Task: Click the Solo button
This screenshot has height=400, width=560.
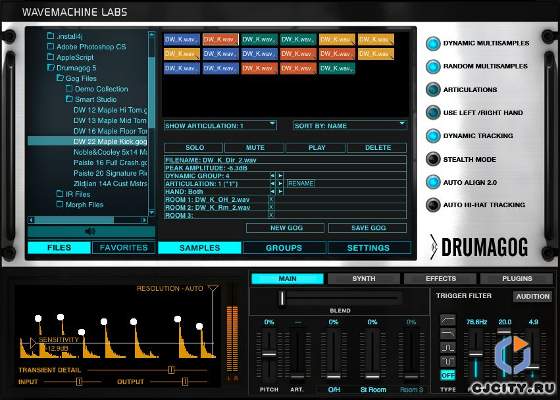Action: 194,148
